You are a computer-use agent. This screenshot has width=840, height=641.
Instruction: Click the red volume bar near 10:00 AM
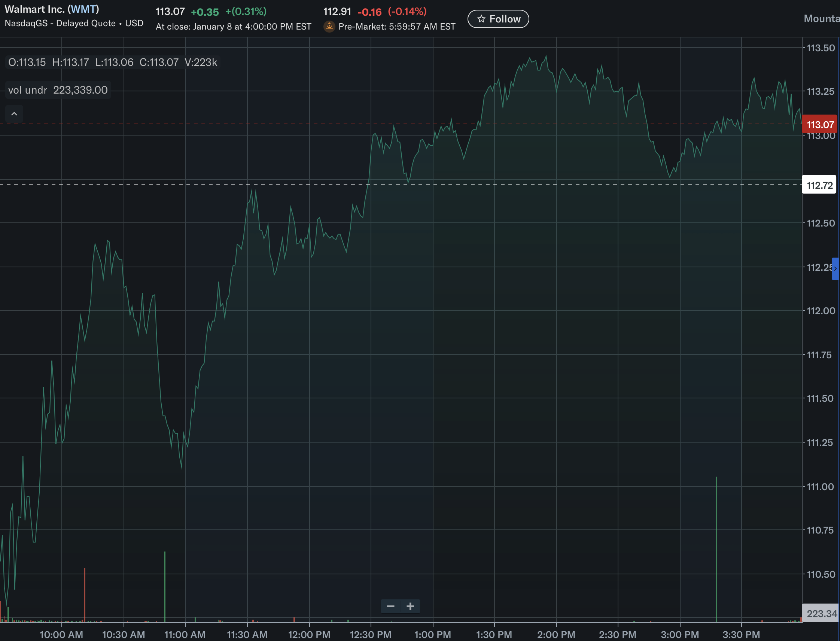[84, 595]
